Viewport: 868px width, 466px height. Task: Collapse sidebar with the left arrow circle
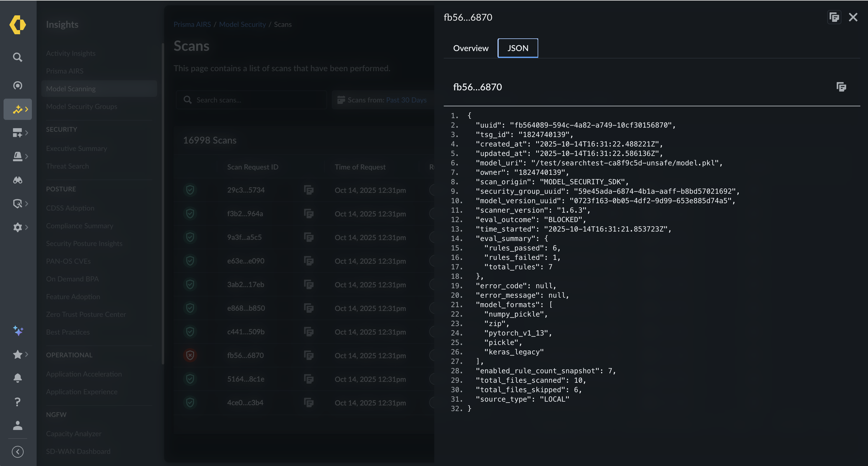(x=17, y=452)
